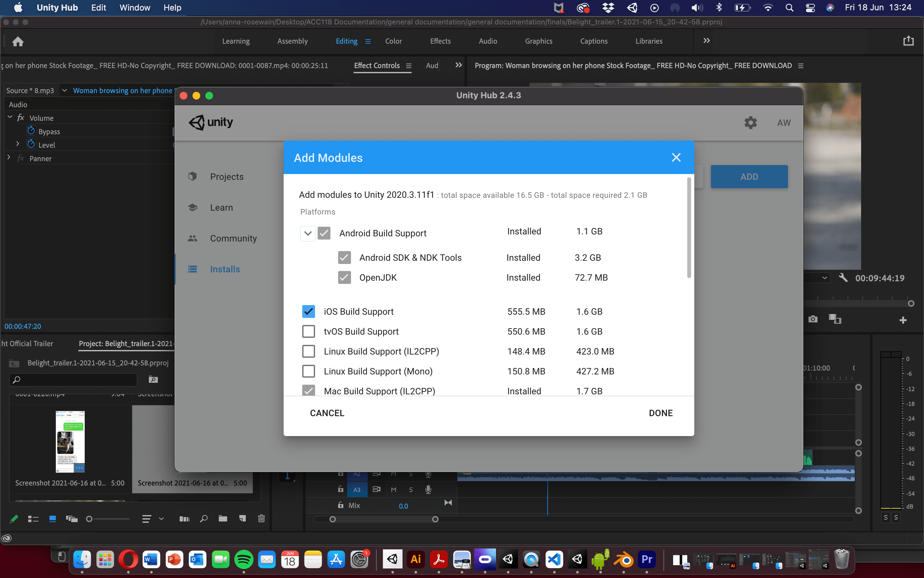Click the Learn graduation cap icon
This screenshot has height=578, width=924.
pyautogui.click(x=193, y=207)
